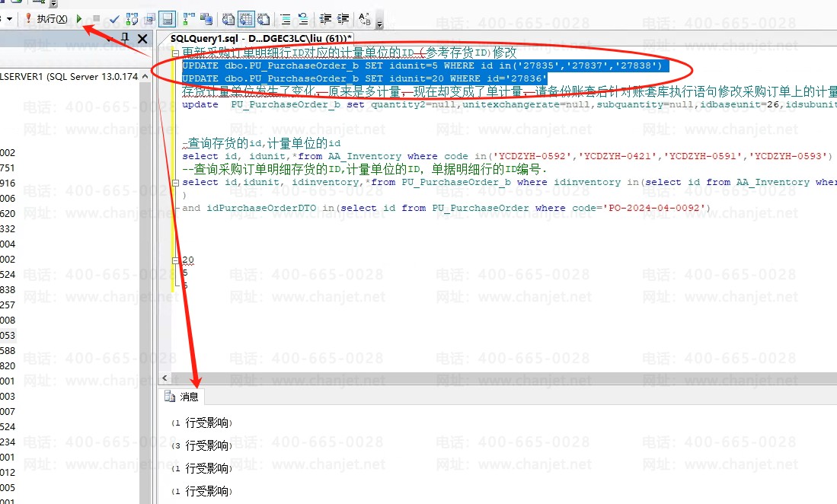837x504 pixels.
Task: Click the editor horizontal scroll left arrow
Action: (165, 378)
